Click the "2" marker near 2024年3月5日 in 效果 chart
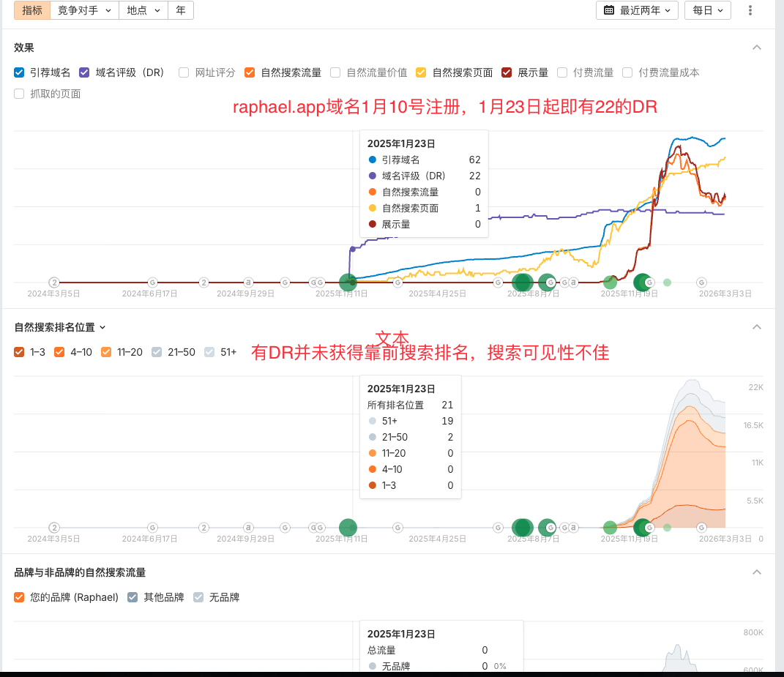The height and width of the screenshot is (677, 784). [x=53, y=283]
